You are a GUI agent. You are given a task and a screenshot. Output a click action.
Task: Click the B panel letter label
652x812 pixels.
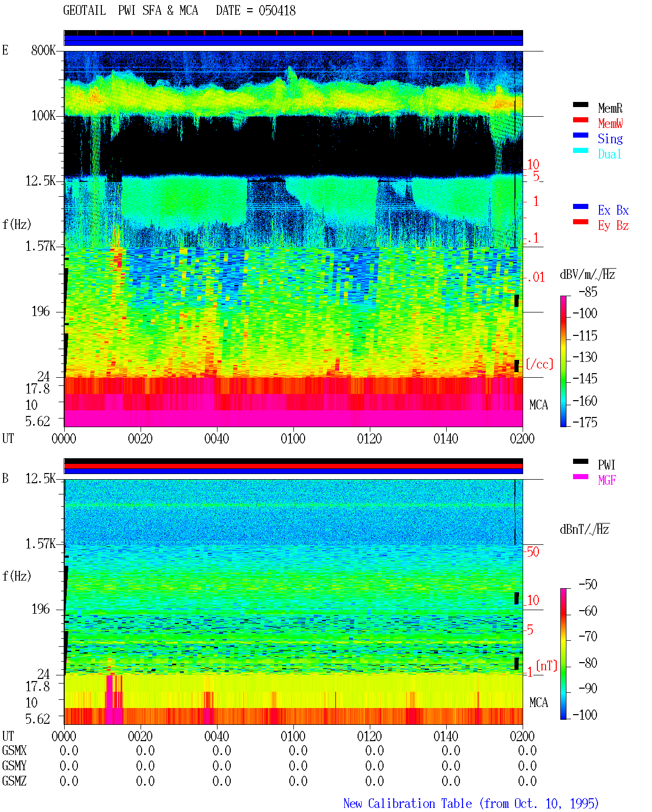tap(6, 478)
